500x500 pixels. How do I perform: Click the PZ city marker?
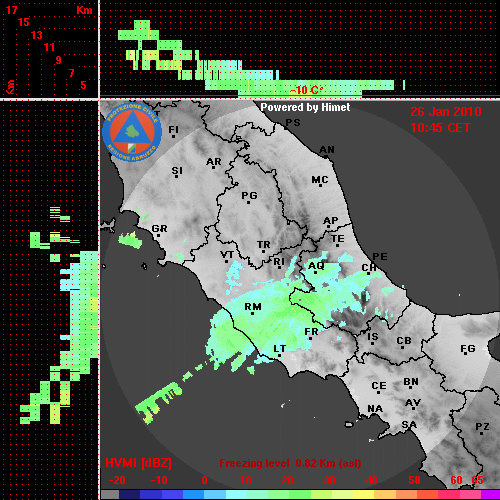point(481,433)
